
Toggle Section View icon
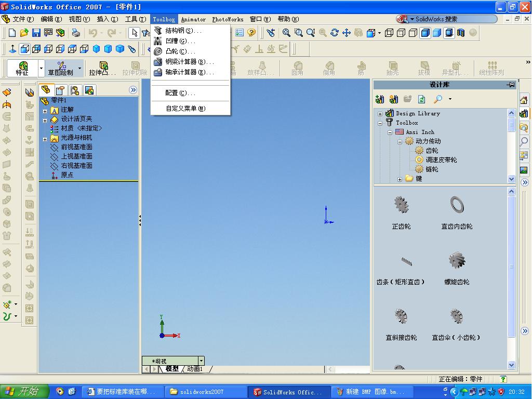point(461,33)
